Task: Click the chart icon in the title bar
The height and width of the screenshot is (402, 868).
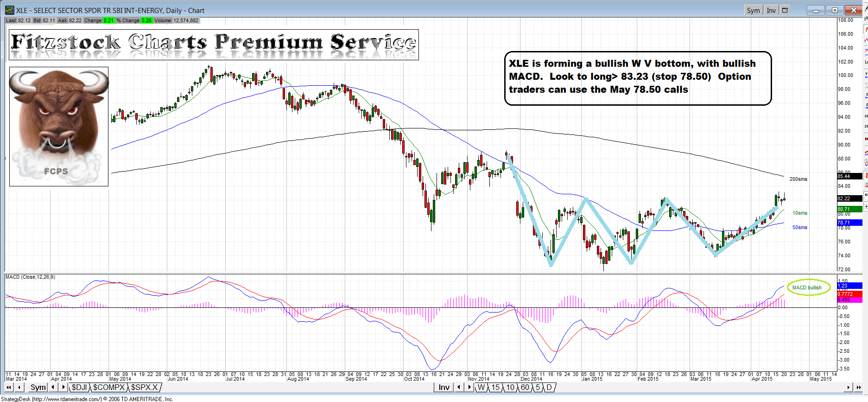Action: click(x=9, y=10)
